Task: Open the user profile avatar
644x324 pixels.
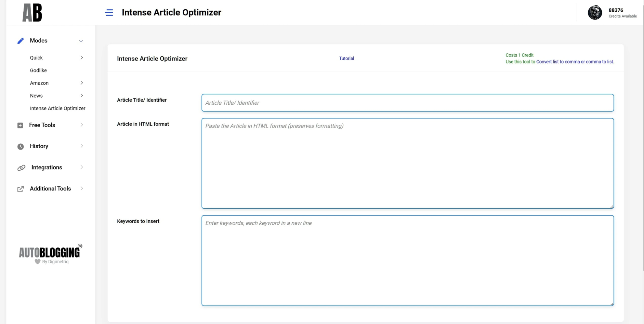Action: 594,13
